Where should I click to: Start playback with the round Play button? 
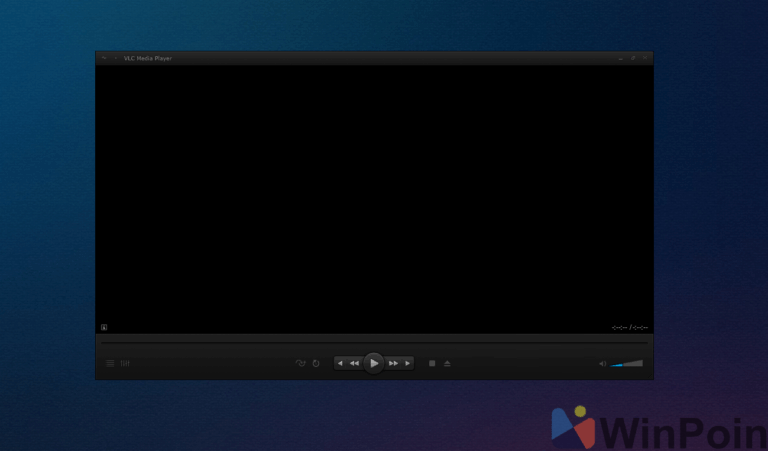(x=374, y=363)
